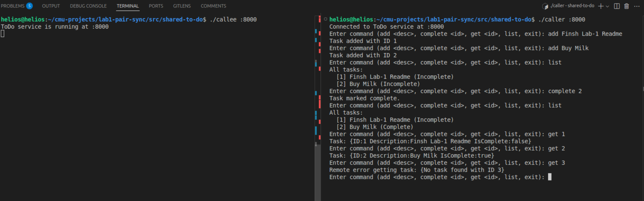View the PORTS tab
The image size is (644, 201).
156,6
